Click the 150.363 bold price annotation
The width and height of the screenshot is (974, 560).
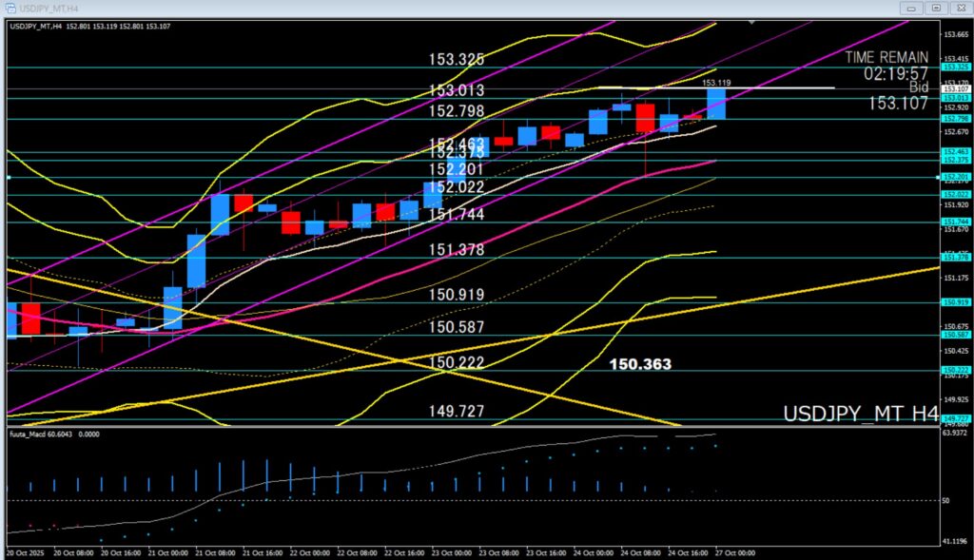coord(640,364)
